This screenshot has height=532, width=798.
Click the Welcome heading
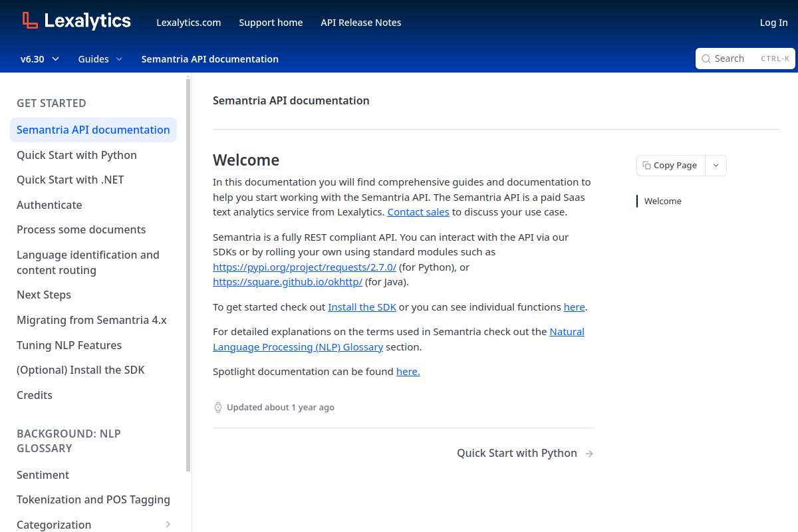(x=246, y=160)
